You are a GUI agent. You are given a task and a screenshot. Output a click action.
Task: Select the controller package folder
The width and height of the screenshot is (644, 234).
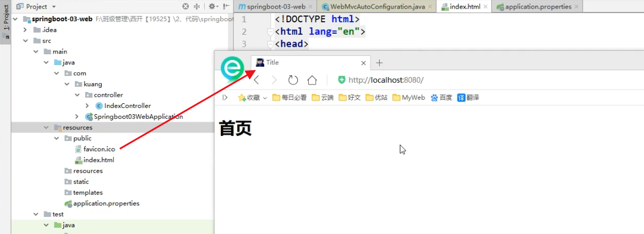[x=104, y=95]
